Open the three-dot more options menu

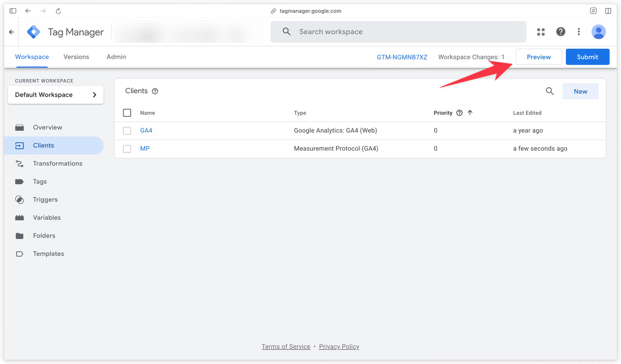click(x=579, y=32)
